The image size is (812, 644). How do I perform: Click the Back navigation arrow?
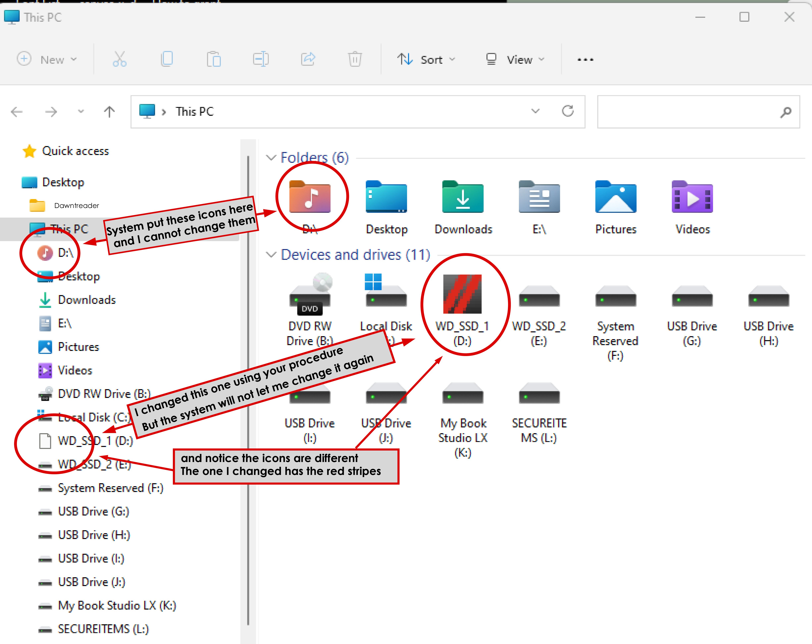tap(16, 111)
